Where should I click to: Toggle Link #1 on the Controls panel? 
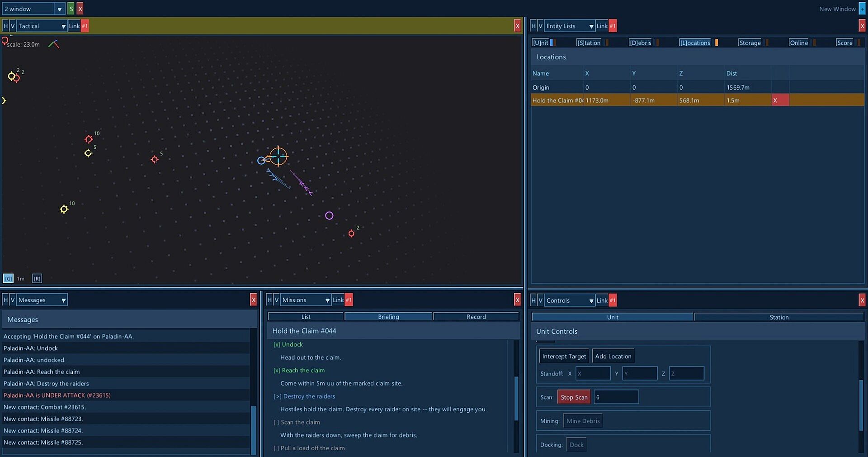(606, 300)
